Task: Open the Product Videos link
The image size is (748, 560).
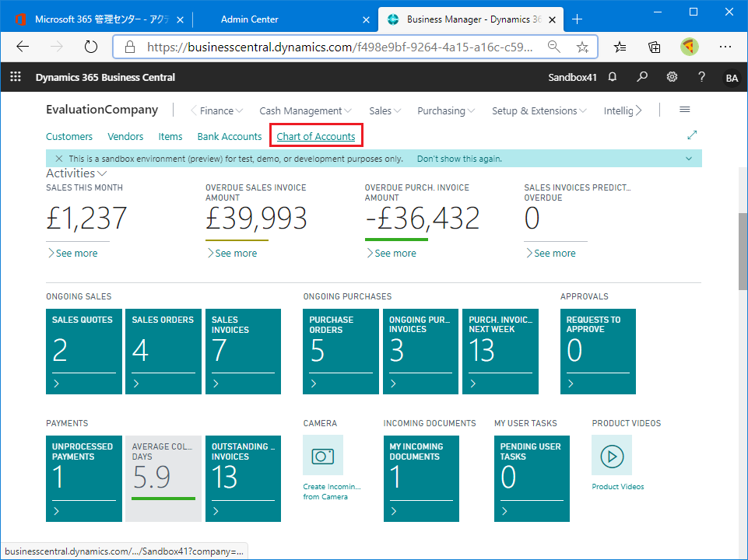Action: click(x=618, y=487)
